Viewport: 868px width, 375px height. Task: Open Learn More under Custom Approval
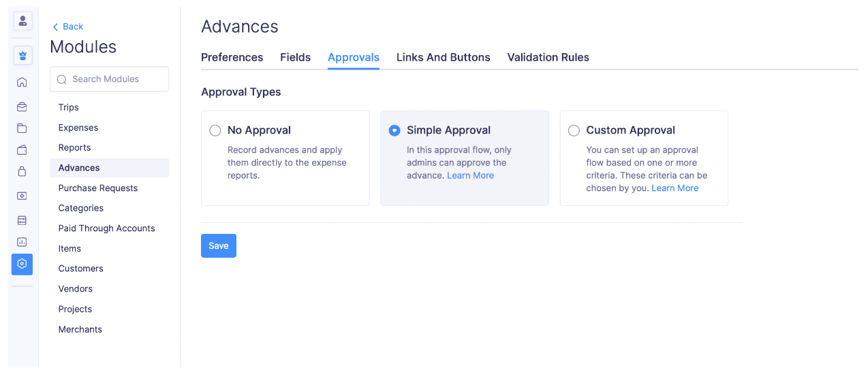coord(675,188)
